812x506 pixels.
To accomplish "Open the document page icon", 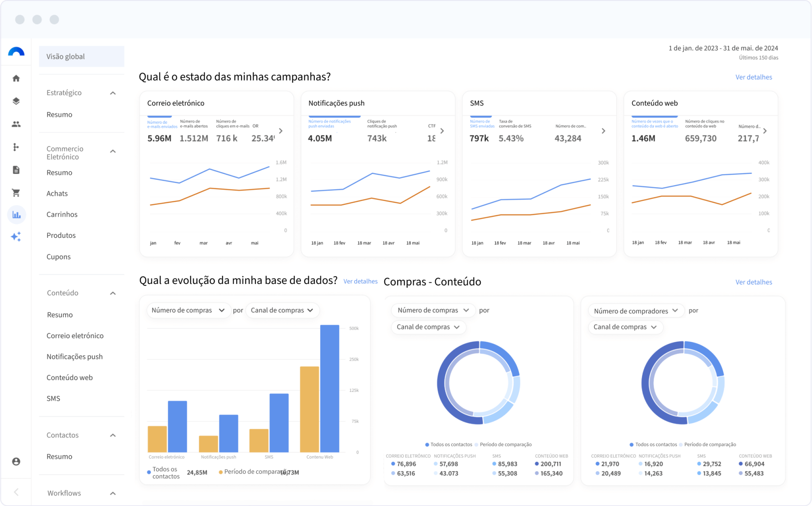I will (16, 170).
